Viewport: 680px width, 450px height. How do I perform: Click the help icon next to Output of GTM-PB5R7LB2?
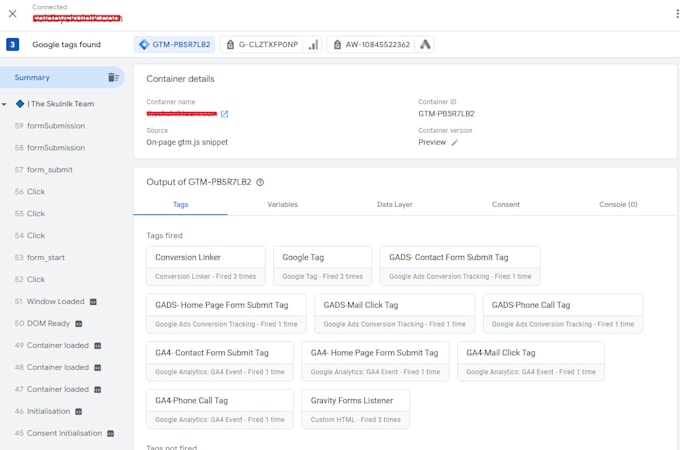[x=260, y=182]
